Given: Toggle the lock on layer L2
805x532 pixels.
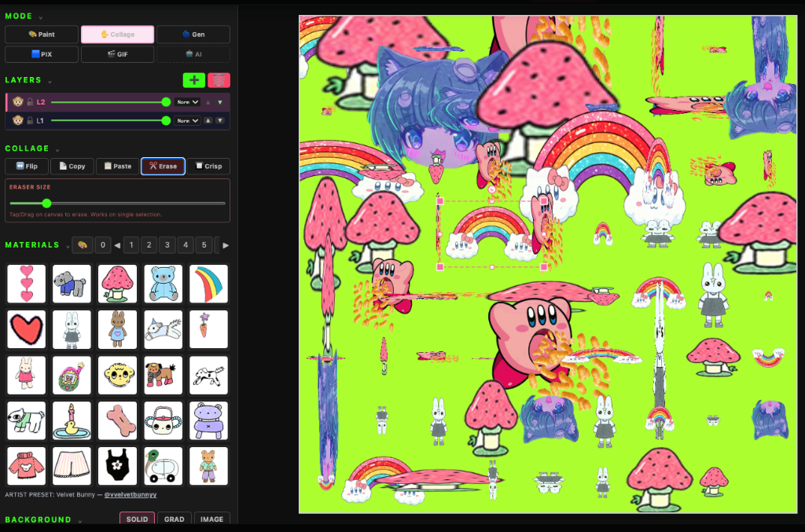Looking at the screenshot, I should click(30, 102).
